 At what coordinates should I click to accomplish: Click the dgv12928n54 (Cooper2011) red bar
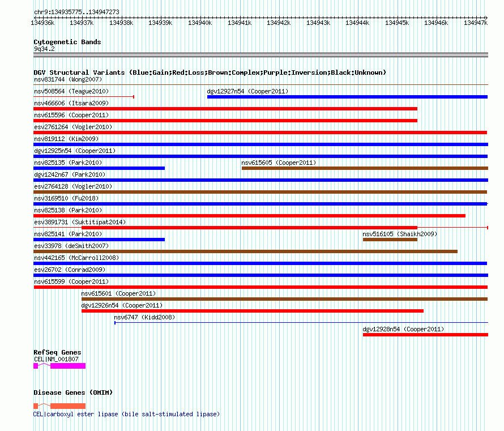pyautogui.click(x=426, y=335)
